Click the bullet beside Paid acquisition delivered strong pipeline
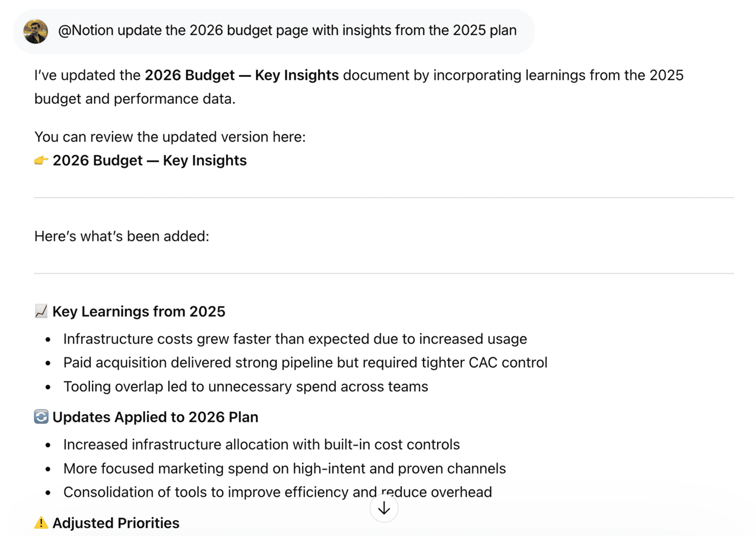756x551 pixels. 48,363
